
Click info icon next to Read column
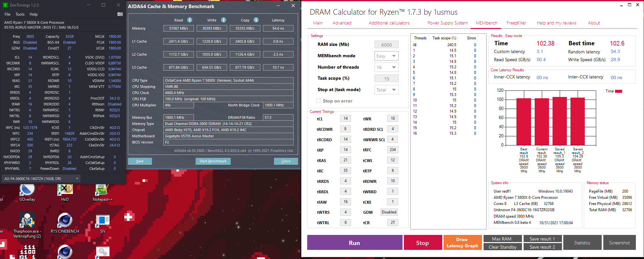coord(190,20)
